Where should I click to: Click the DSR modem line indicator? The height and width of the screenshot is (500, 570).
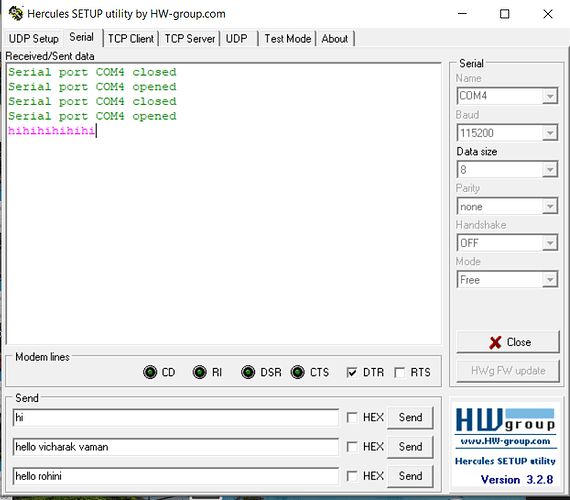coord(248,372)
